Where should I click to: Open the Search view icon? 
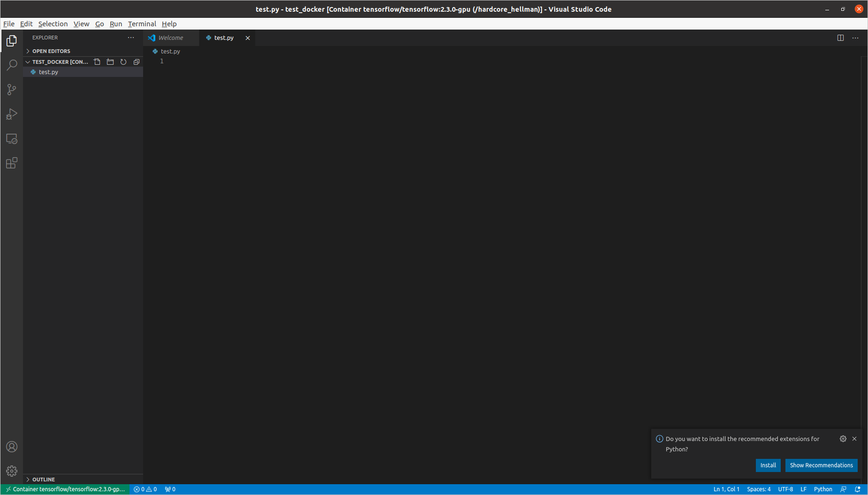click(x=12, y=65)
